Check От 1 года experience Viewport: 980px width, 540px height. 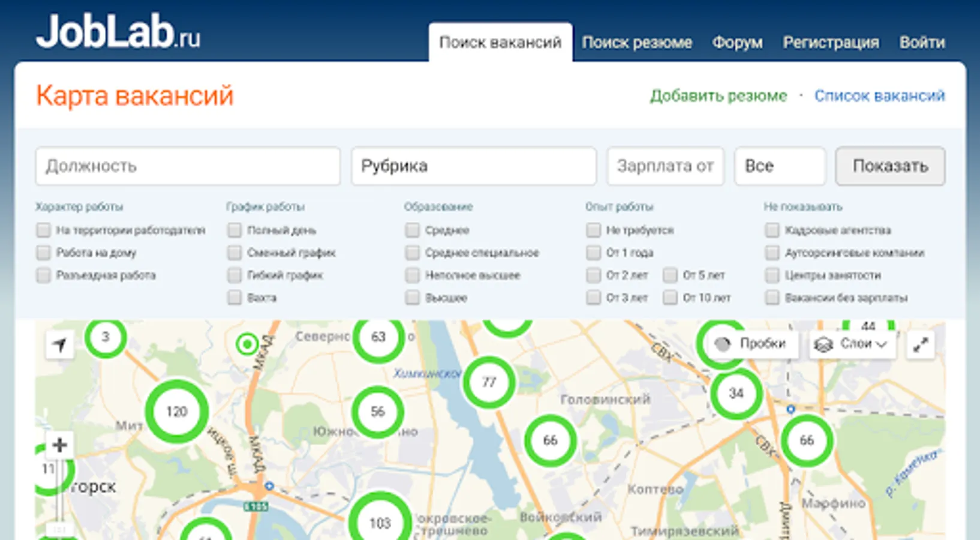[593, 253]
